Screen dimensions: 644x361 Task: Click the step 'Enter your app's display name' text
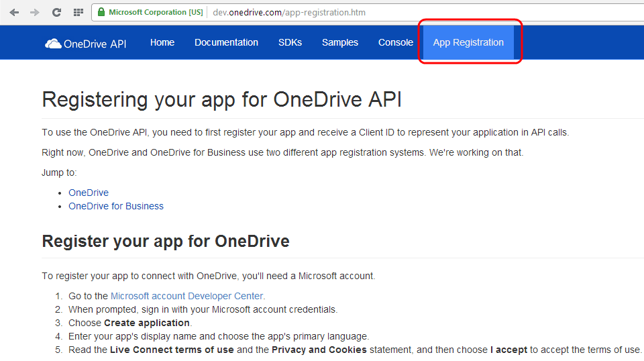219,336
